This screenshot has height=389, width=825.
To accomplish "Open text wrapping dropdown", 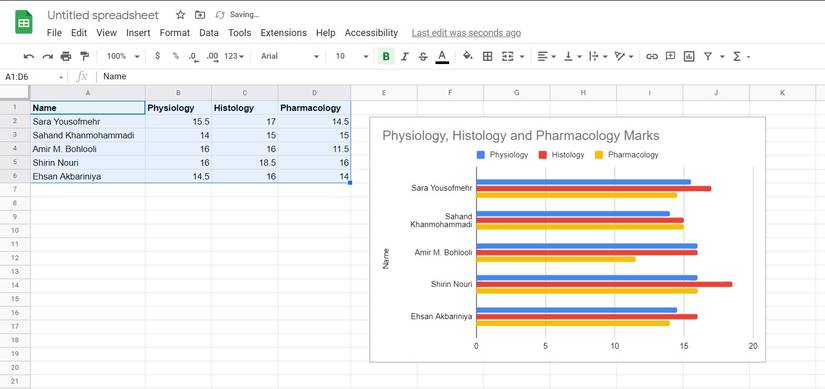I will tap(598, 56).
